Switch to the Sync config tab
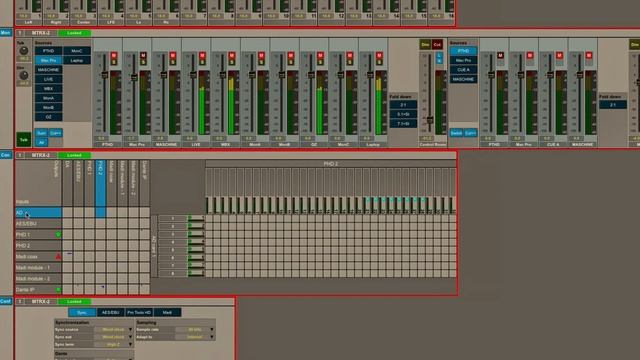 (82, 313)
